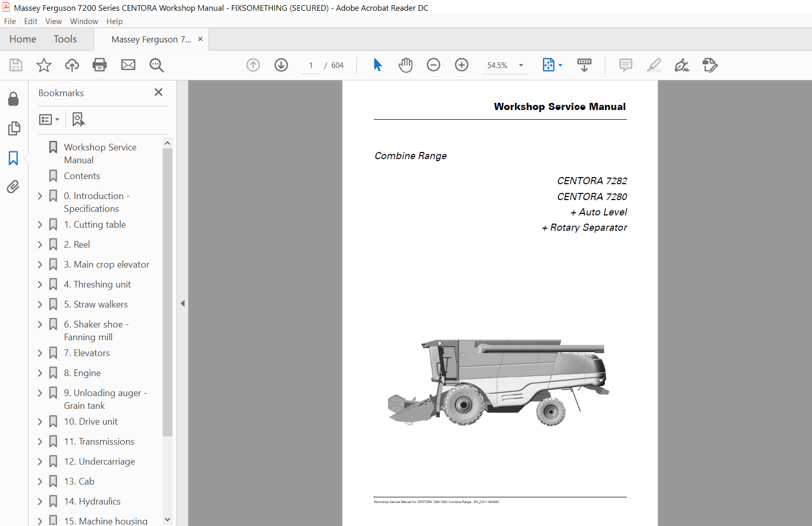Image resolution: width=812 pixels, height=526 pixels.
Task: Expand the 4. Threshing unit bookmark
Action: click(40, 284)
